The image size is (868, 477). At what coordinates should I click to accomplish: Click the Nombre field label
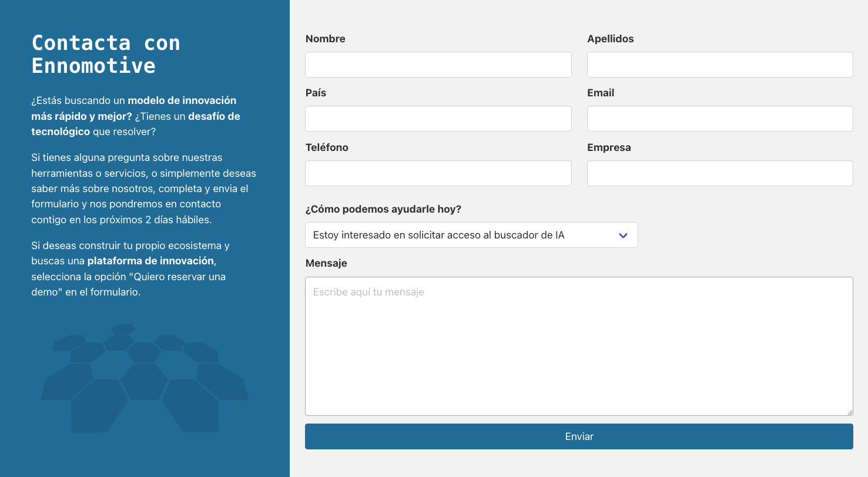pyautogui.click(x=325, y=39)
